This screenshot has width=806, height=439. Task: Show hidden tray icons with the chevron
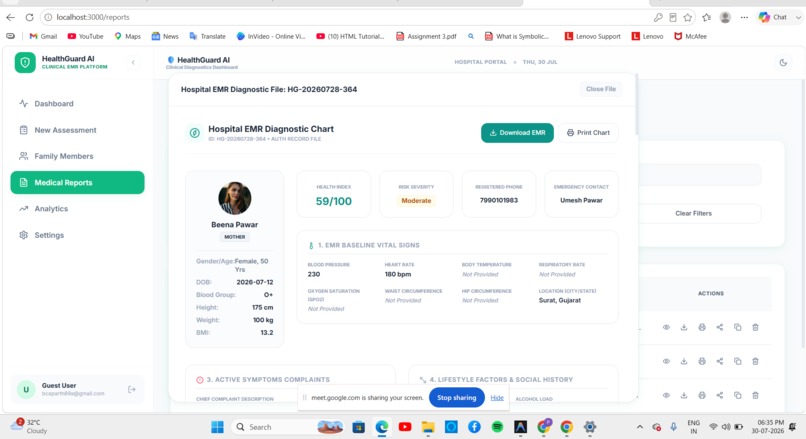pyautogui.click(x=639, y=427)
